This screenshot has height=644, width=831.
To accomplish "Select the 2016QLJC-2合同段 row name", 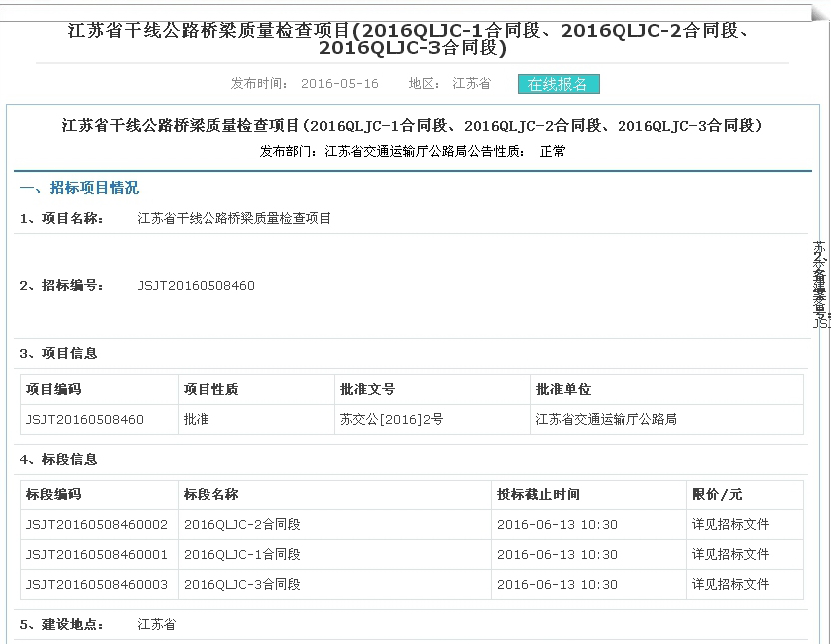I will click(x=241, y=525).
